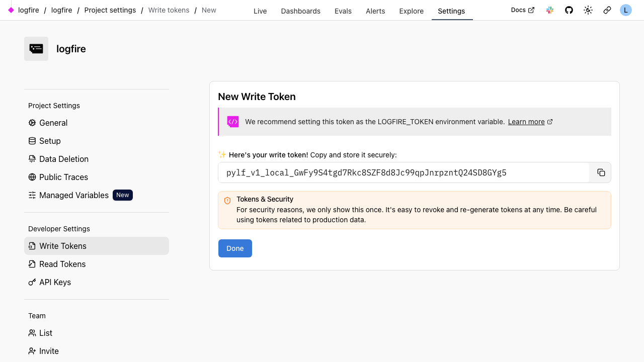Open General project settings
The height and width of the screenshot is (362, 644).
[x=53, y=123]
